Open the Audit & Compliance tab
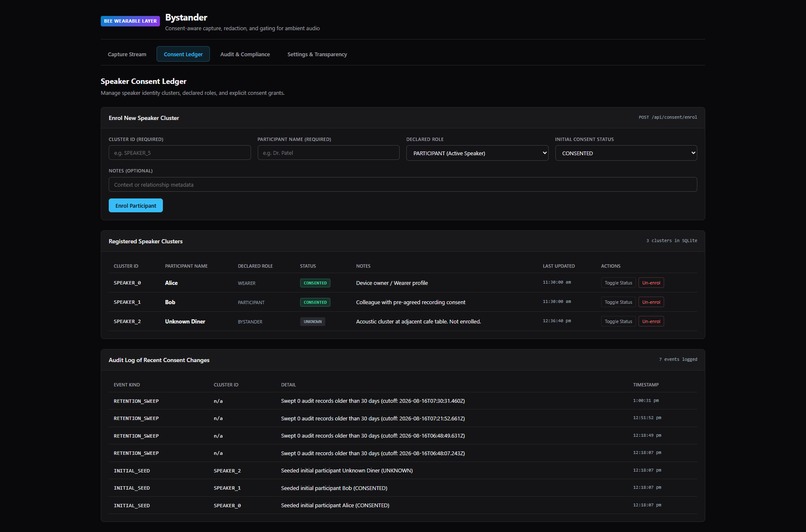The height and width of the screenshot is (532, 806). 245,54
